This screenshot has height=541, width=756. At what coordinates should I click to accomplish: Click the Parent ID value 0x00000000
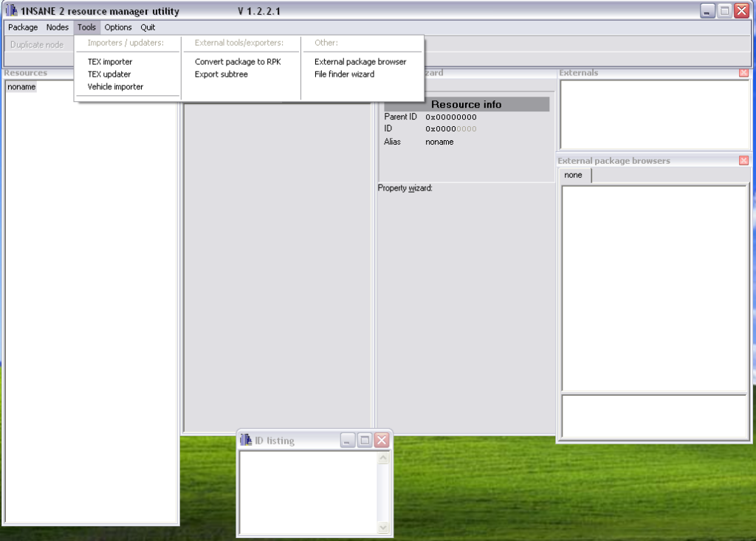coord(451,117)
